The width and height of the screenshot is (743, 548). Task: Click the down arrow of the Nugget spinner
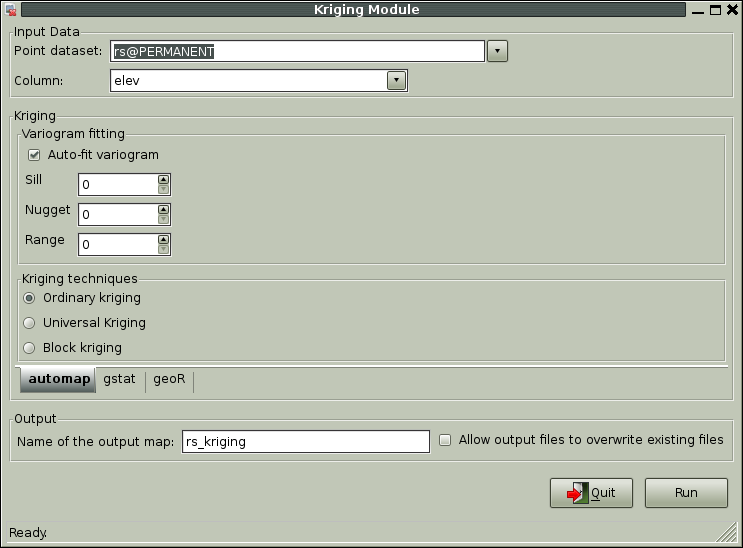pyautogui.click(x=164, y=219)
